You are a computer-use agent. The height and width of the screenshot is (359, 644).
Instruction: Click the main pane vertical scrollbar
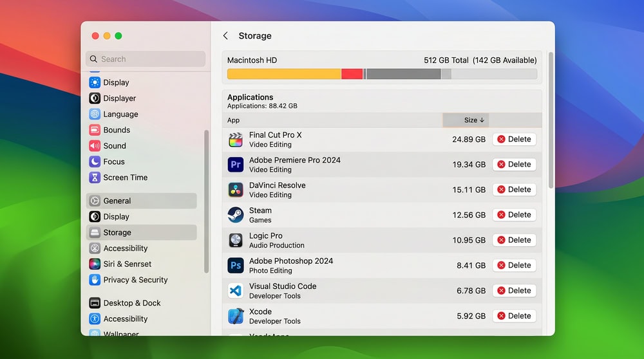[551, 120]
